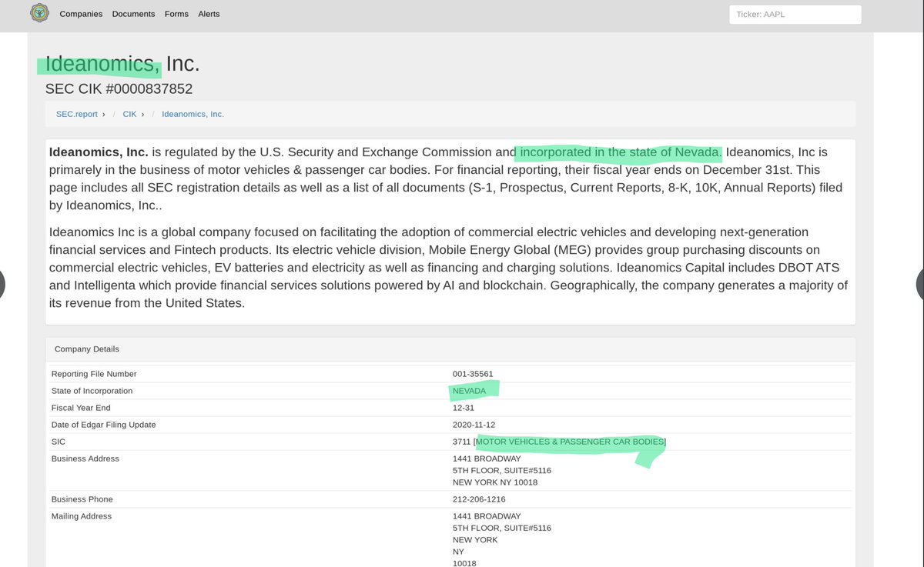
Task: Focus the Ticker search input field
Action: (795, 15)
